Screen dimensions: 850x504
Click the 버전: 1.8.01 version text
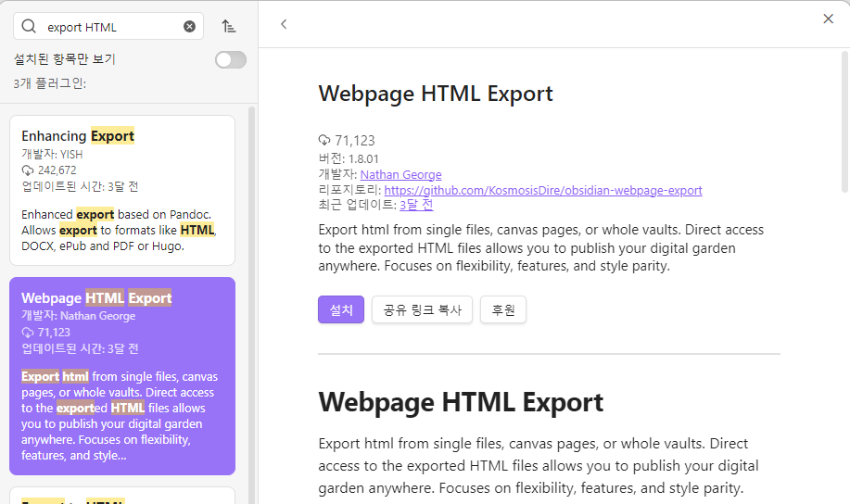(349, 158)
